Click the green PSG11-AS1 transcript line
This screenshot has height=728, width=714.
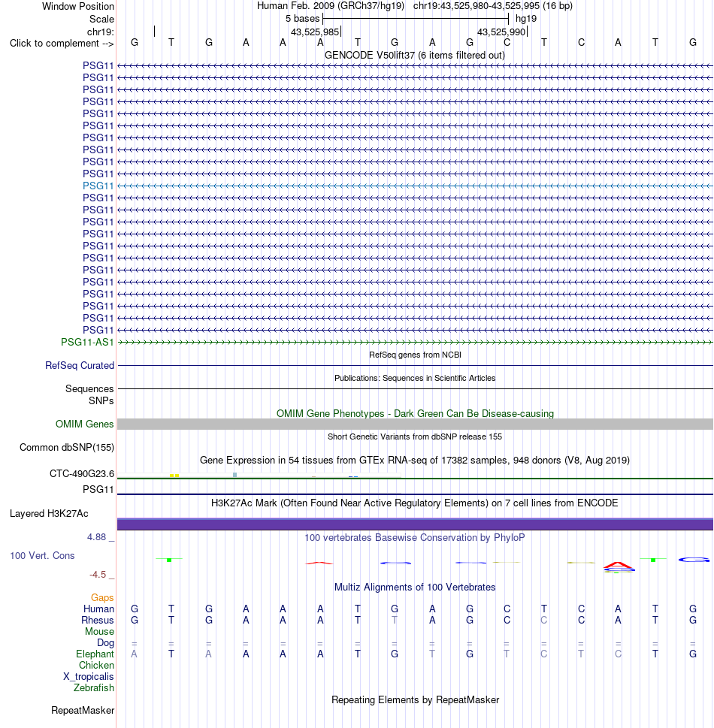coord(415,342)
